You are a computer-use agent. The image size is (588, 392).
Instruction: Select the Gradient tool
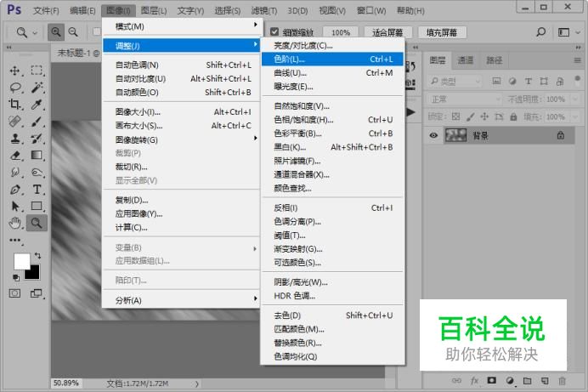pos(37,156)
